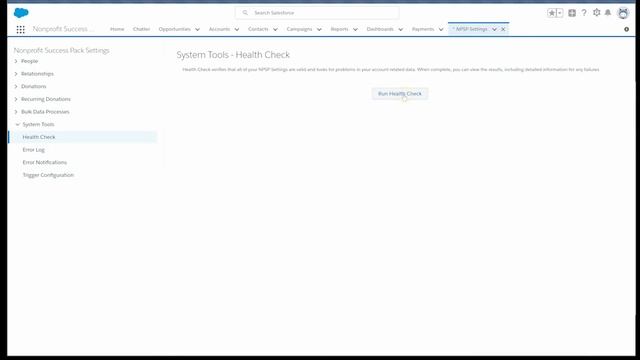This screenshot has height=360, width=640.
Task: Open the Help question mark icon
Action: [x=584, y=13]
